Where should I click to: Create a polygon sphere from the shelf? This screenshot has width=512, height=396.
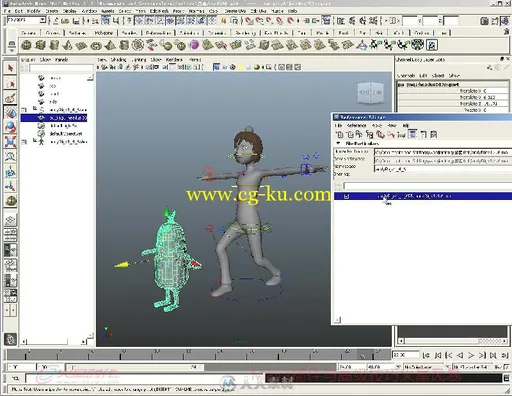point(26,45)
